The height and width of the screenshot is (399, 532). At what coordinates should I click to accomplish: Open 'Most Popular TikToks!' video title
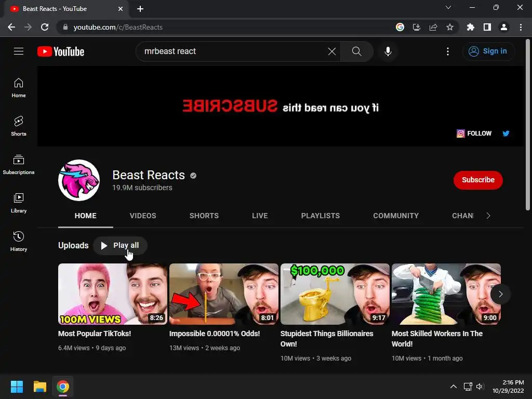[x=95, y=334]
